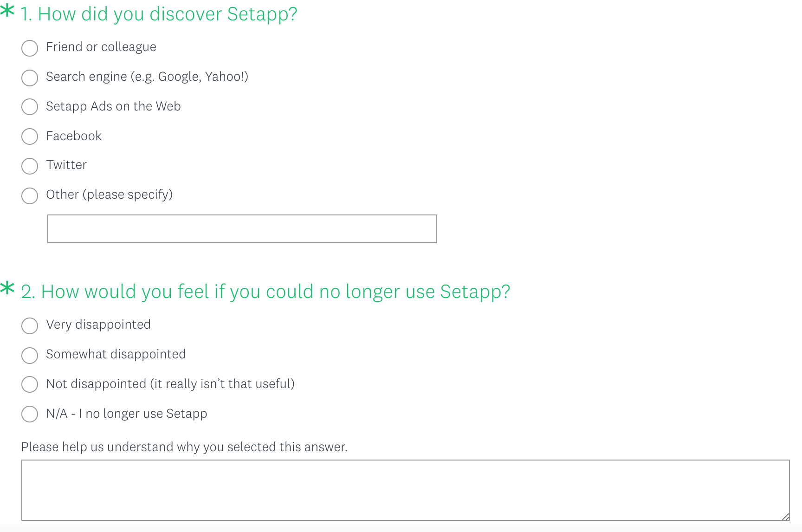802x532 pixels.
Task: Click the Facebook label text
Action: click(74, 136)
